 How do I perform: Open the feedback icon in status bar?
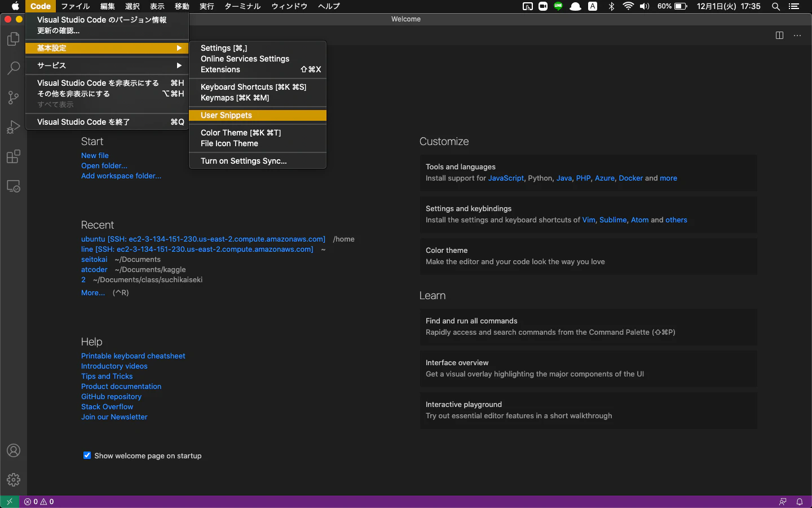pyautogui.click(x=783, y=502)
